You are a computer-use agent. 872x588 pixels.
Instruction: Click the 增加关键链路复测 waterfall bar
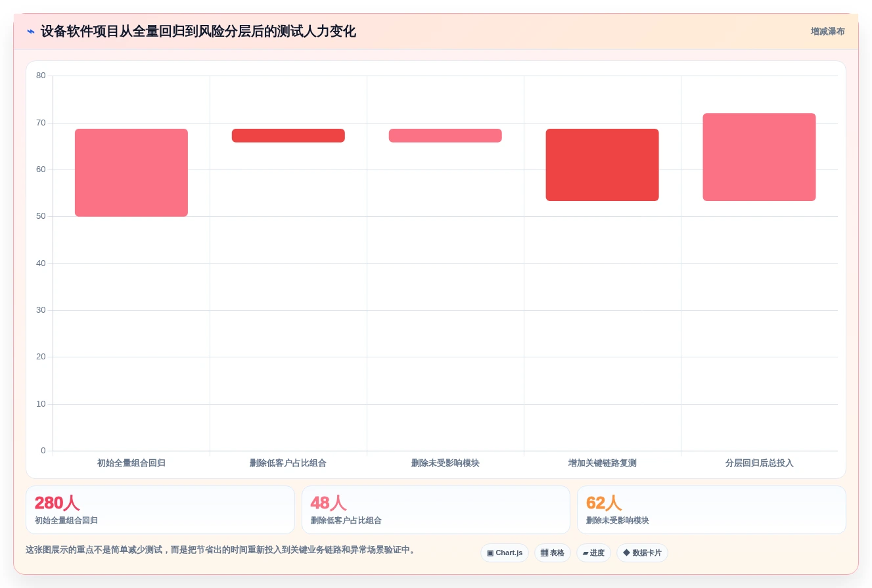coord(603,165)
